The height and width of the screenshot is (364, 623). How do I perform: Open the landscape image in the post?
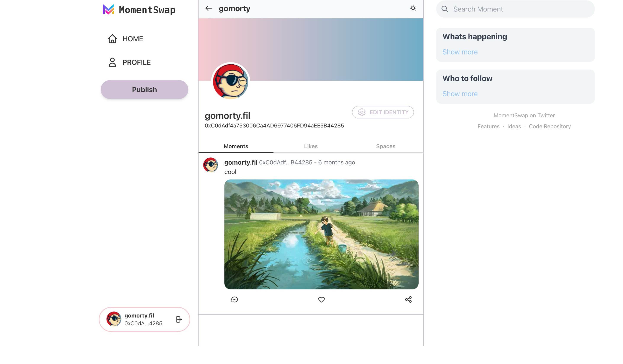click(x=321, y=234)
